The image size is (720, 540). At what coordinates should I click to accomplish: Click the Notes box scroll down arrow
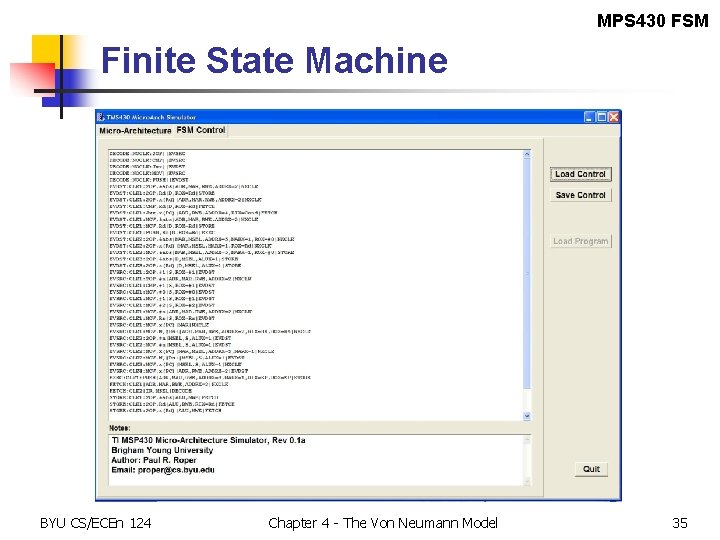[x=527, y=481]
